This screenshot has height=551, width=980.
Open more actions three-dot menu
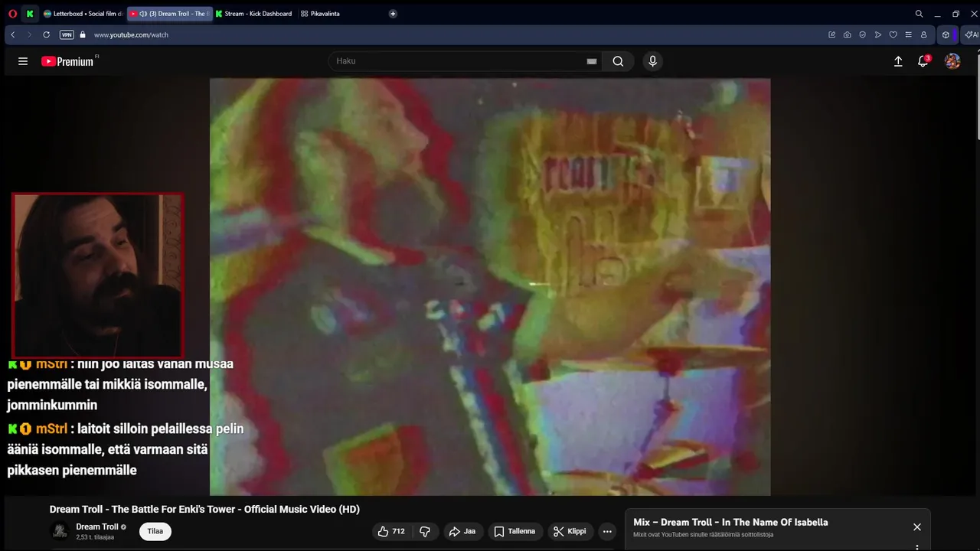tap(607, 531)
